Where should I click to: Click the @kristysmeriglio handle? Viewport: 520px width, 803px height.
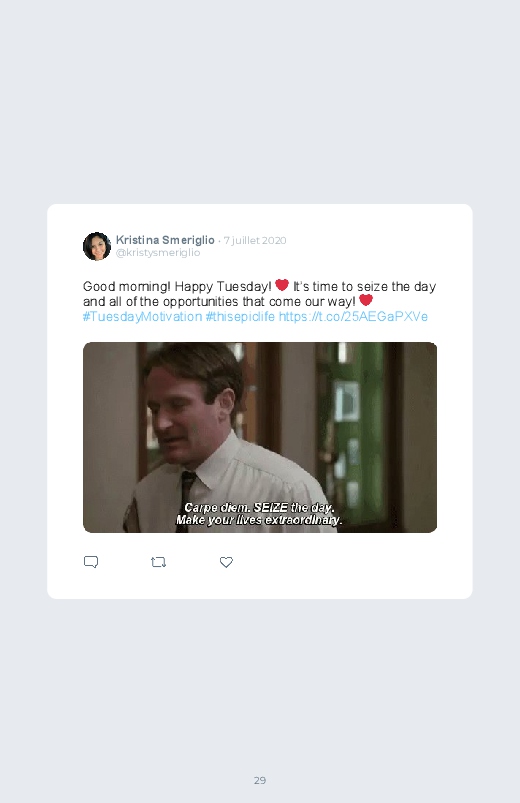tap(158, 252)
